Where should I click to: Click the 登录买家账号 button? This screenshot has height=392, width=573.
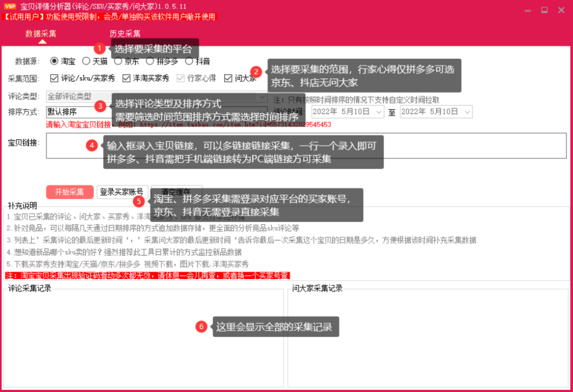pos(122,192)
